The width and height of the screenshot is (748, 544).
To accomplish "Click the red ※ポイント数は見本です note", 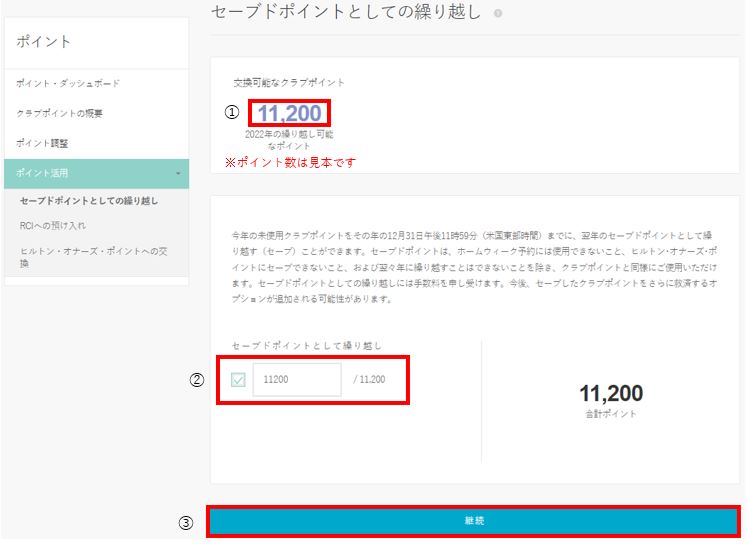I will 289,162.
